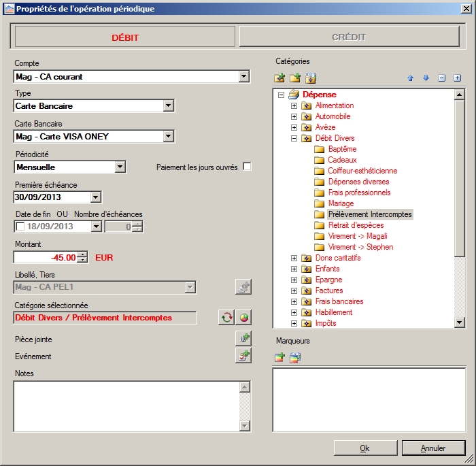Enable the Date de fin checkbox
476x466 pixels.
point(20,227)
